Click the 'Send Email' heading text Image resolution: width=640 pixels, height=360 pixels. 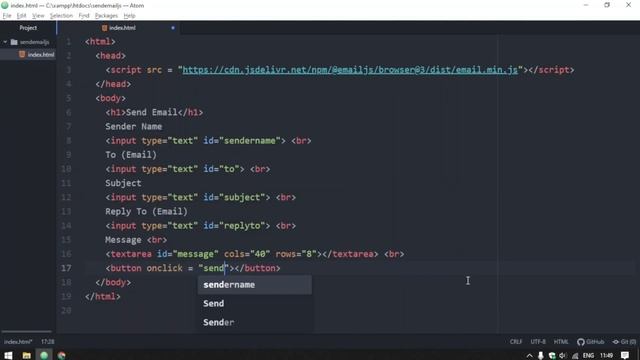[x=151, y=112]
